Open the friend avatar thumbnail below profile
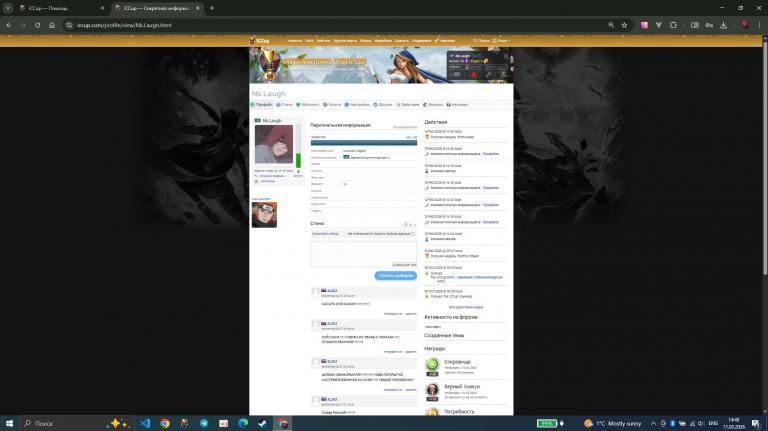 coord(264,215)
